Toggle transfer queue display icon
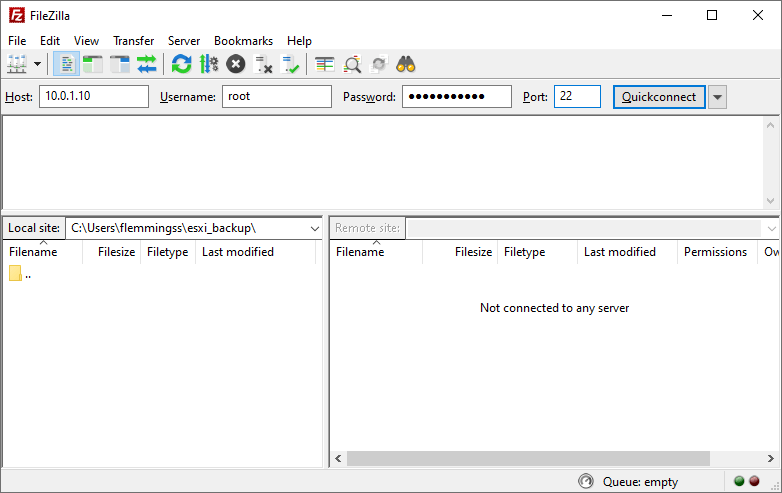Viewport: 782px width, 493px height. coord(147,64)
